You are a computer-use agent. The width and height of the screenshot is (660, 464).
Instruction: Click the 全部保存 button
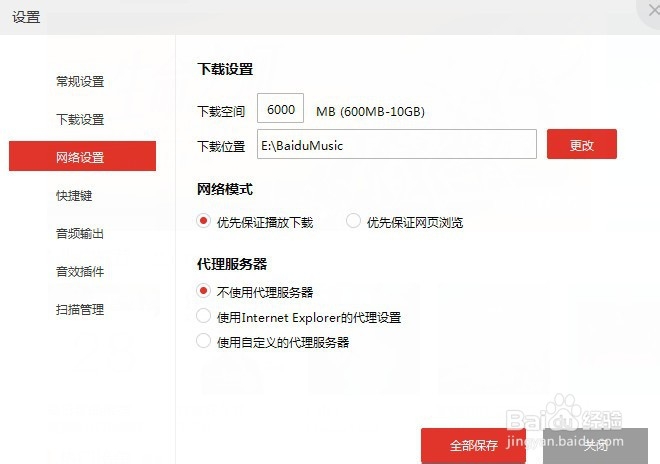coord(474,445)
